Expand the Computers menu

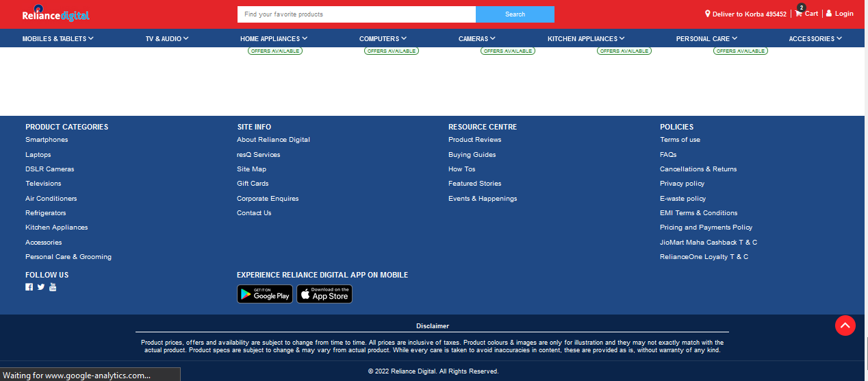tap(383, 39)
